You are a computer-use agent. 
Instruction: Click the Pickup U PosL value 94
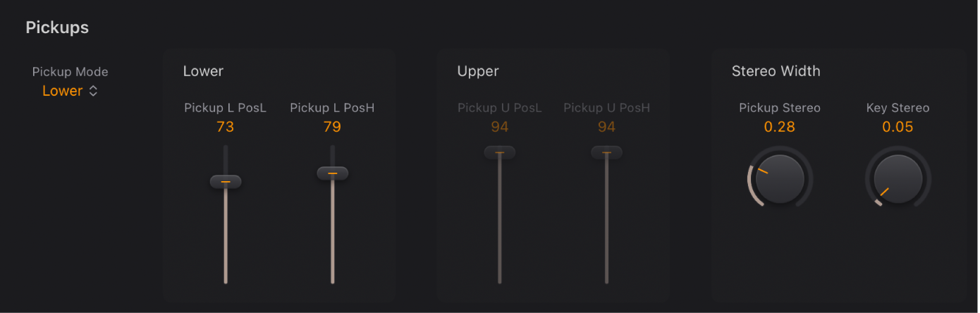pos(500,127)
